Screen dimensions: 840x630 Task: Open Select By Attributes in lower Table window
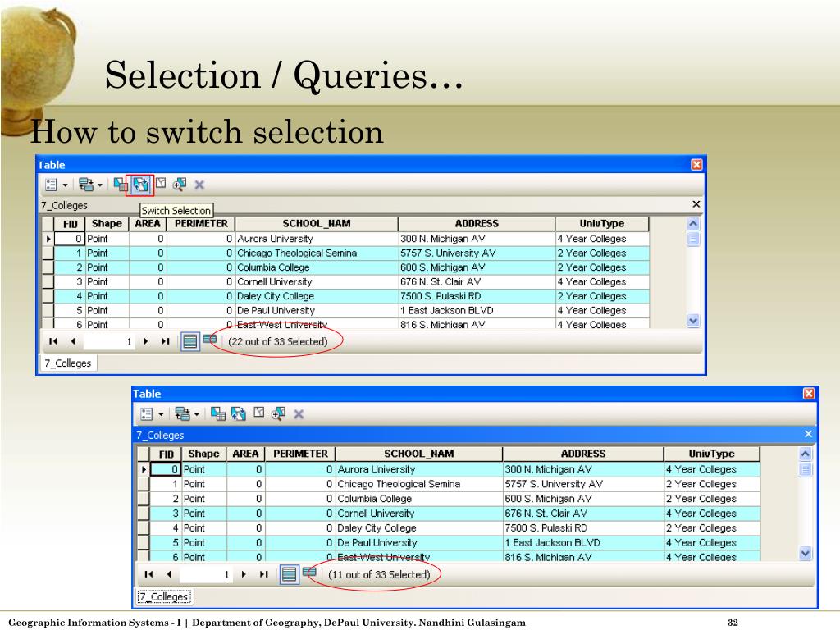[x=218, y=413]
